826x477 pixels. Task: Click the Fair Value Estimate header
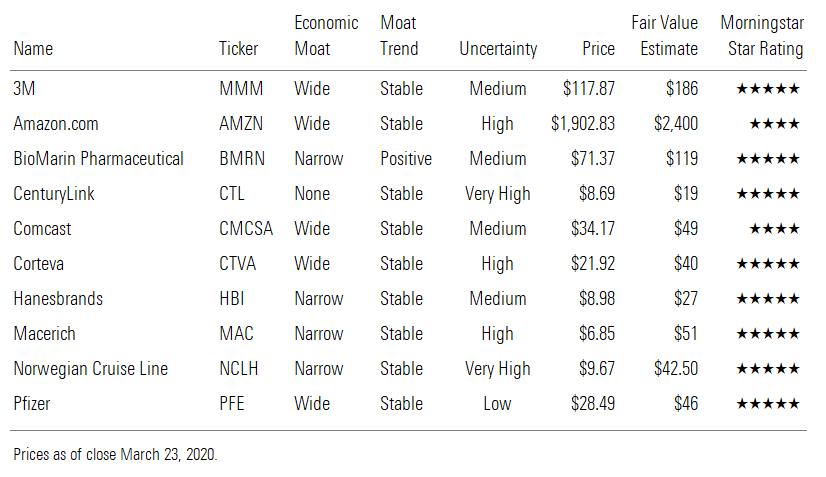664,36
